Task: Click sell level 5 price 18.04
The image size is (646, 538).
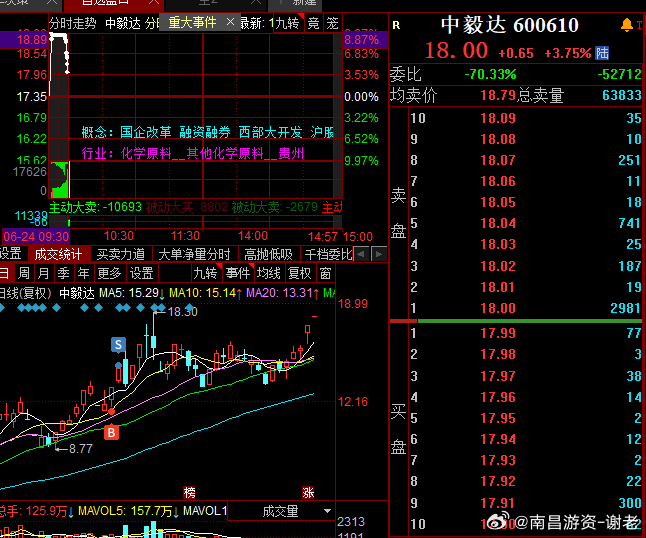Action: 498,223
